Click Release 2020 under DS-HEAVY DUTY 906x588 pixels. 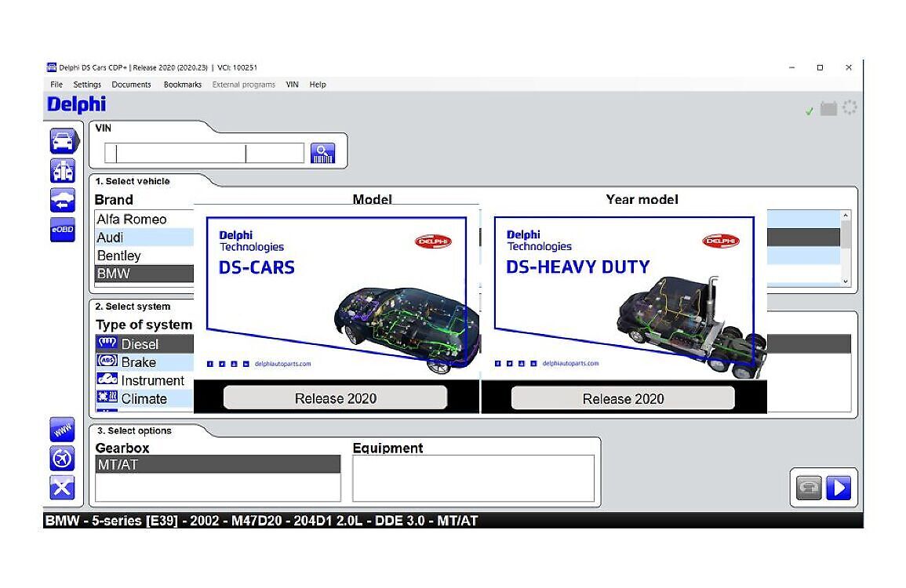pos(622,397)
